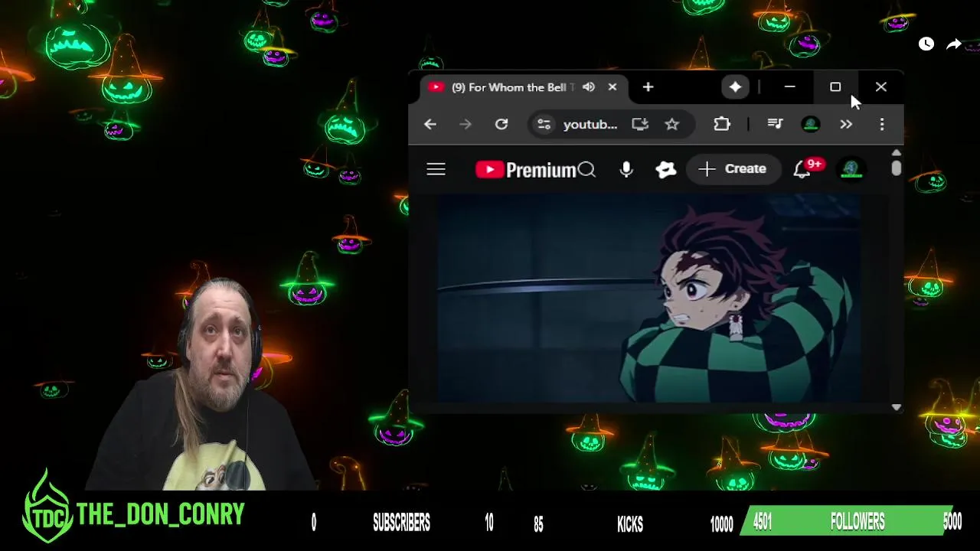Click the page scrollbar up arrow

pyautogui.click(x=897, y=153)
